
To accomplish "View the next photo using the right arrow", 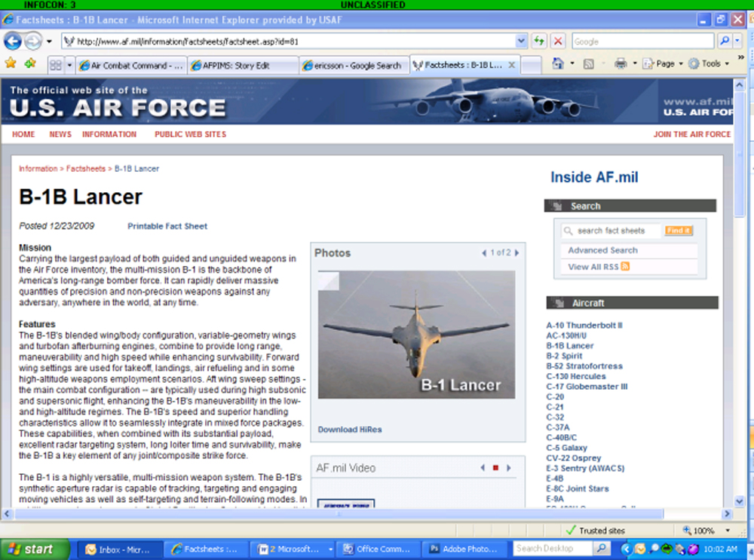I will pyautogui.click(x=517, y=253).
